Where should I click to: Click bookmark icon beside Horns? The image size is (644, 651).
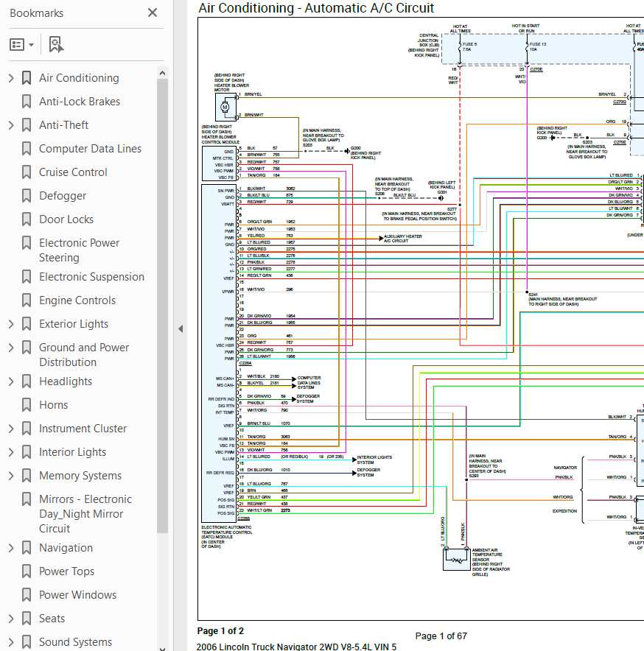pyautogui.click(x=27, y=405)
